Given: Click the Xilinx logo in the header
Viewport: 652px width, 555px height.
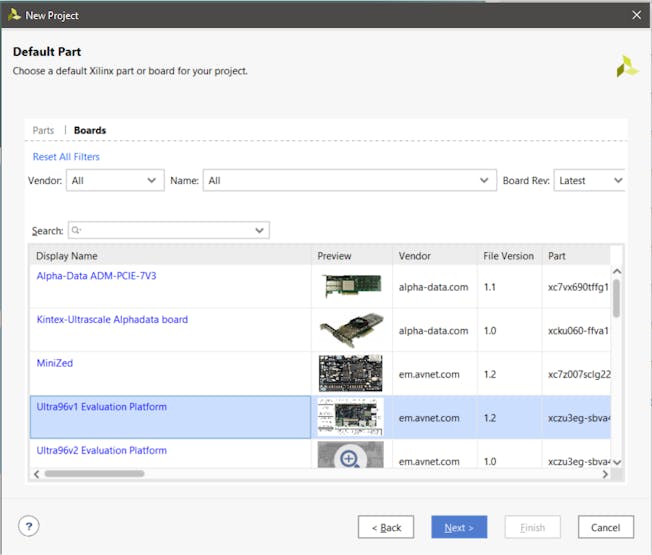Looking at the screenshot, I should coord(627,67).
